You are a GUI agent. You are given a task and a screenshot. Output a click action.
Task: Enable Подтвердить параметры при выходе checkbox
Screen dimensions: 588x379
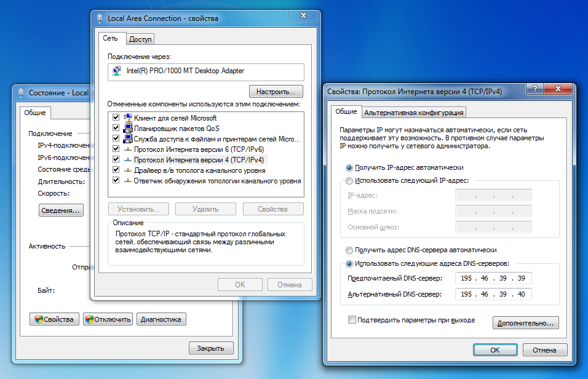point(352,320)
